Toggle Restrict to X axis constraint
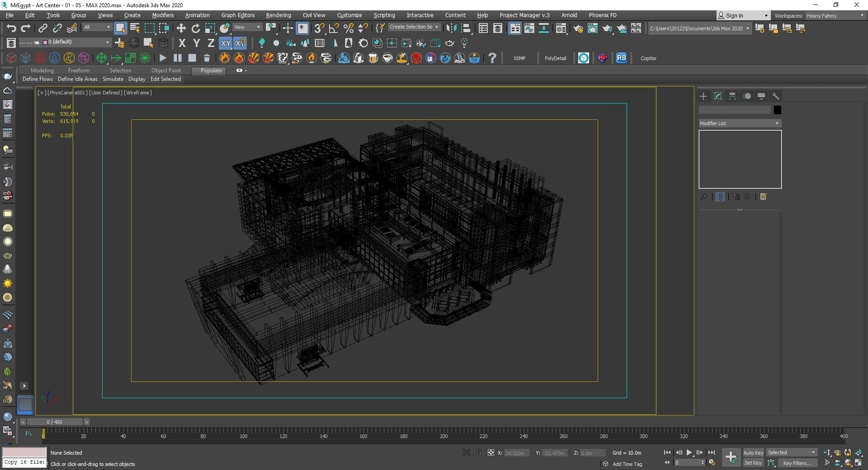This screenshot has width=868, height=470. (x=182, y=43)
